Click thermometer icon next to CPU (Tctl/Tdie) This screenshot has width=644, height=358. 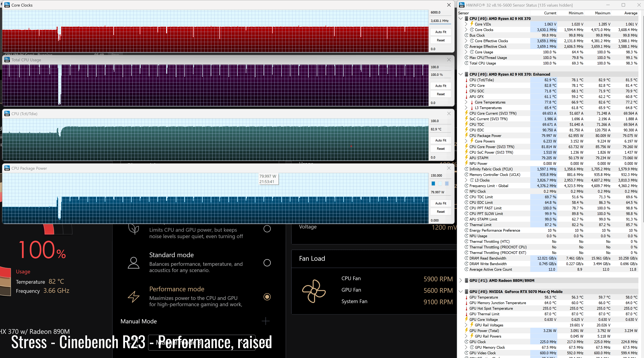click(x=467, y=80)
